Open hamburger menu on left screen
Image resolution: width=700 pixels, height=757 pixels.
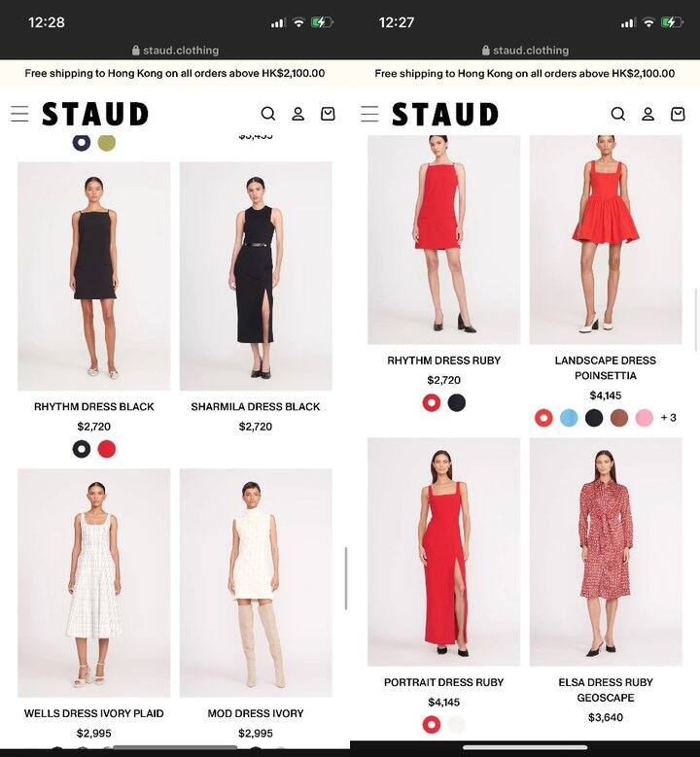(19, 114)
